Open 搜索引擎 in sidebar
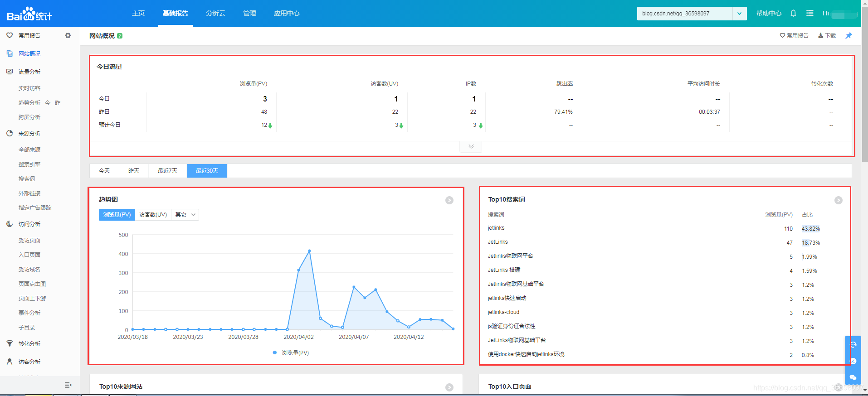 coord(29,164)
